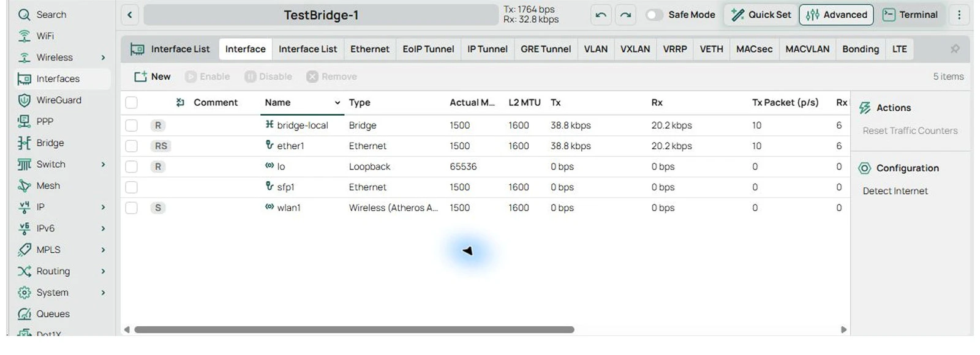Open the Queues sidebar icon
980x355 pixels.
pyautogui.click(x=24, y=314)
